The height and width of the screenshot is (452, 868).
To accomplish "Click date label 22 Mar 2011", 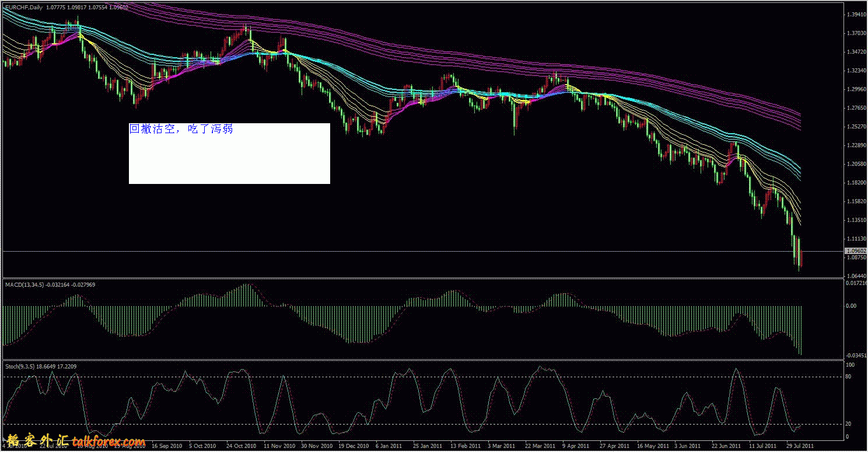I will [x=540, y=446].
